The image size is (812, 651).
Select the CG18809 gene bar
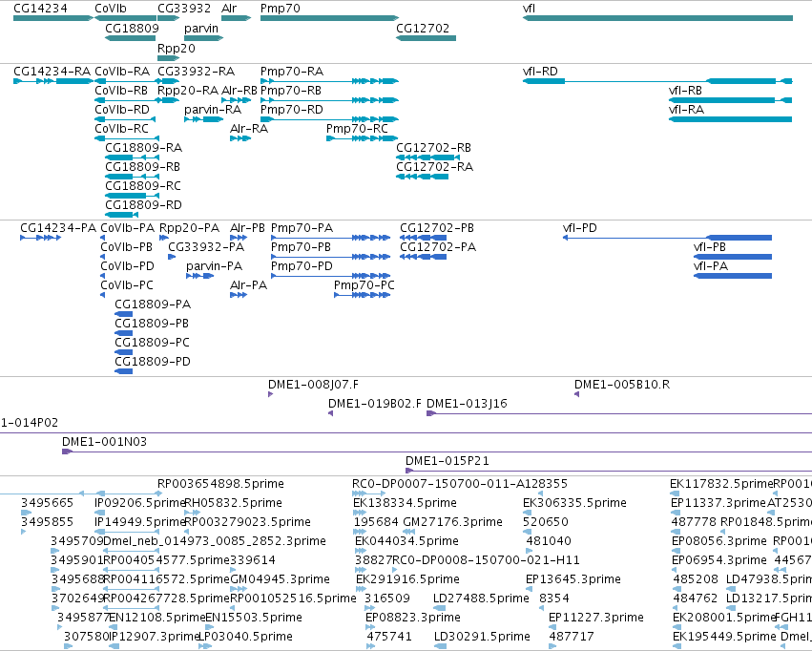(x=131, y=38)
